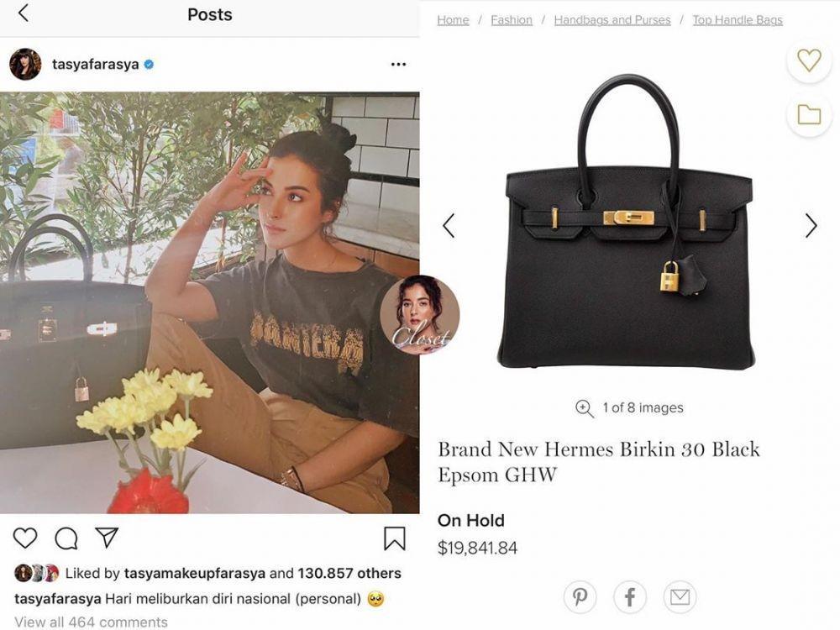
Task: Share listing on Pinterest
Action: 580,596
